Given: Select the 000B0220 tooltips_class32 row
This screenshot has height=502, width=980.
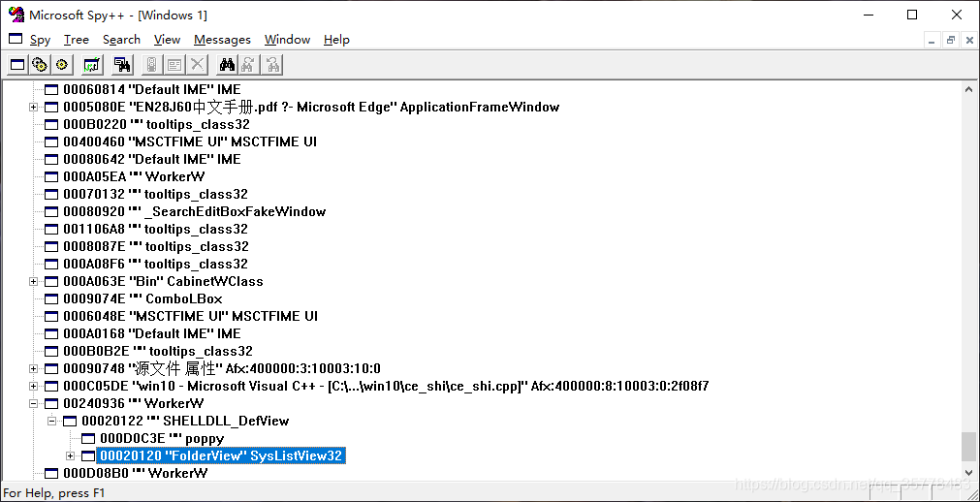Looking at the screenshot, I should tap(156, 124).
